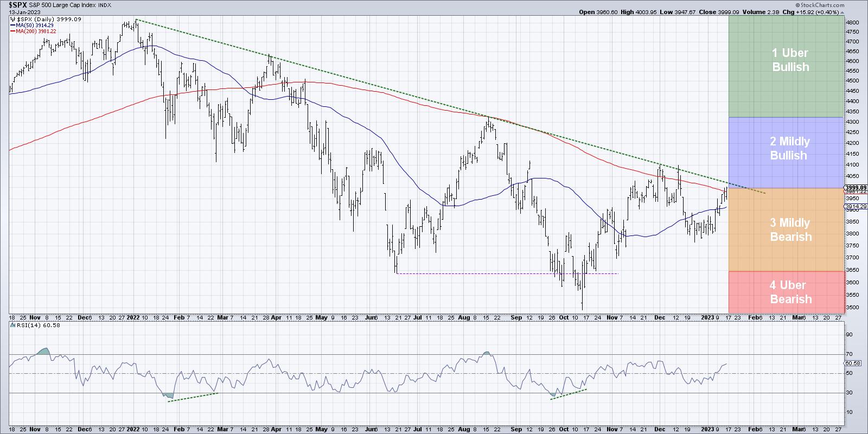The width and height of the screenshot is (868, 434).
Task: Click the MA(200) 3981.22 legend text
Action: click(31, 31)
